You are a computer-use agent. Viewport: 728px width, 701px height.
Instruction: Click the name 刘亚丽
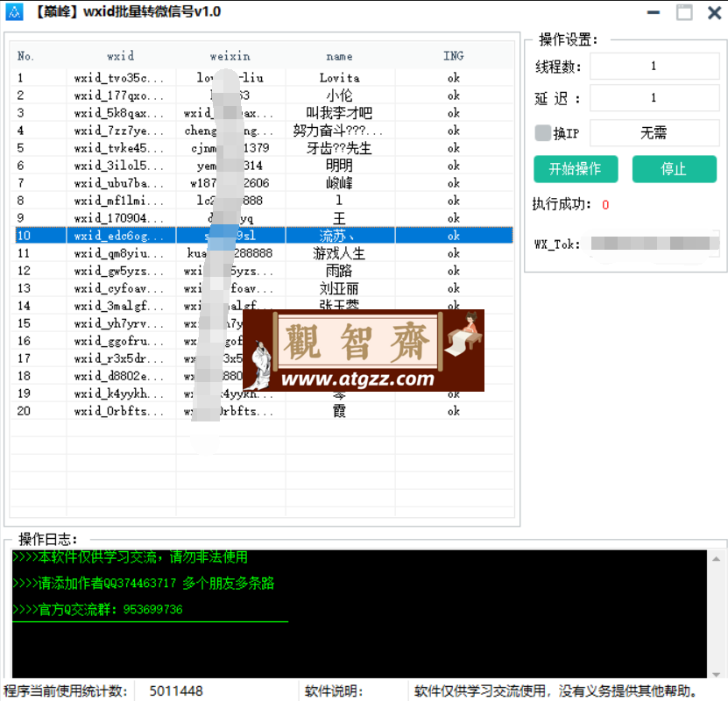click(339, 289)
